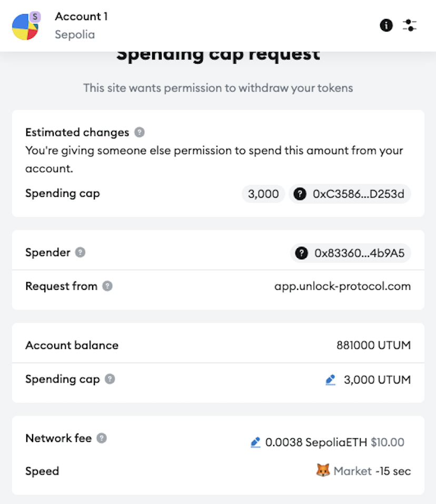436x504 pixels.
Task: Edit network fee pencil icon
Action: 255,442
